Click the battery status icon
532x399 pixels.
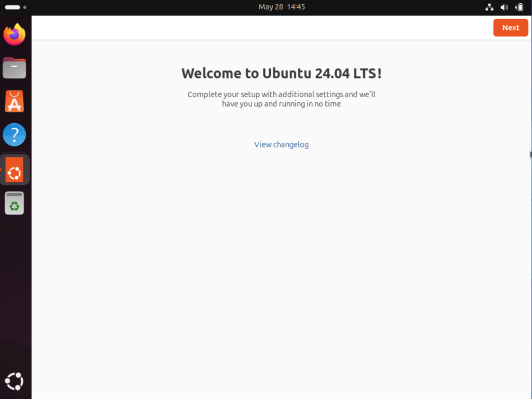pyautogui.click(x=519, y=7)
